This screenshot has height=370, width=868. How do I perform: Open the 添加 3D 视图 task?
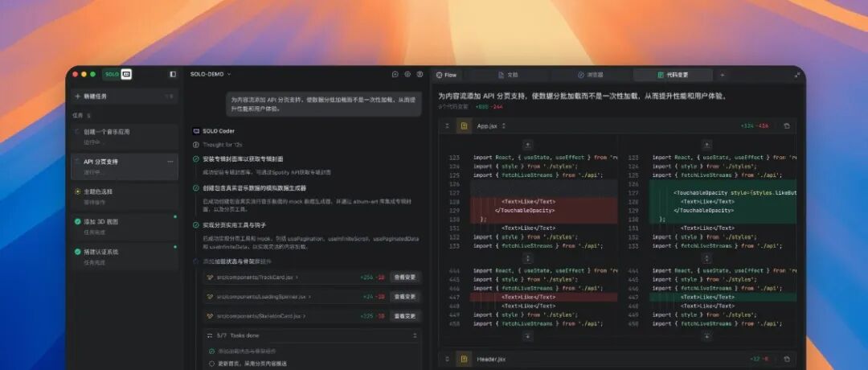tap(125, 226)
